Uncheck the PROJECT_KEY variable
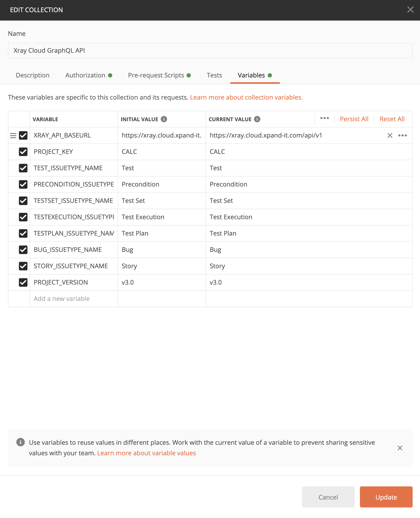Image resolution: width=420 pixels, height=518 pixels. [23, 152]
